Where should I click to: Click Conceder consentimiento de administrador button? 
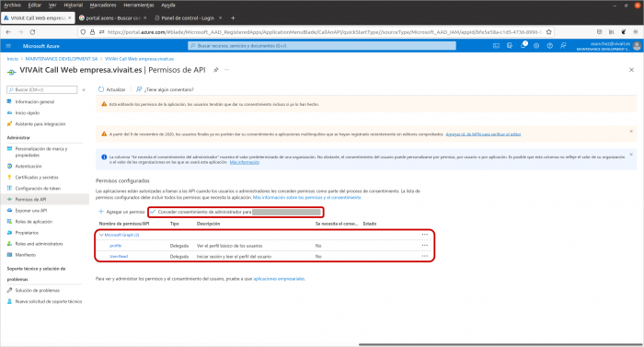click(236, 212)
